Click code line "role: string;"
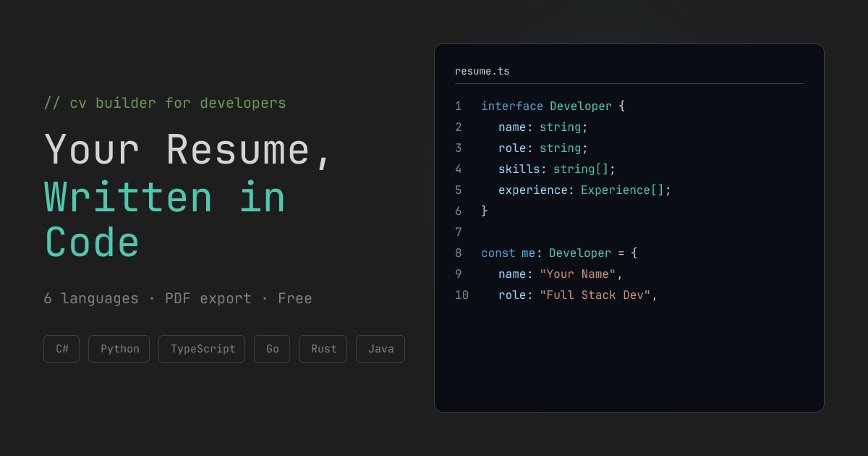The height and width of the screenshot is (456, 868). click(543, 148)
